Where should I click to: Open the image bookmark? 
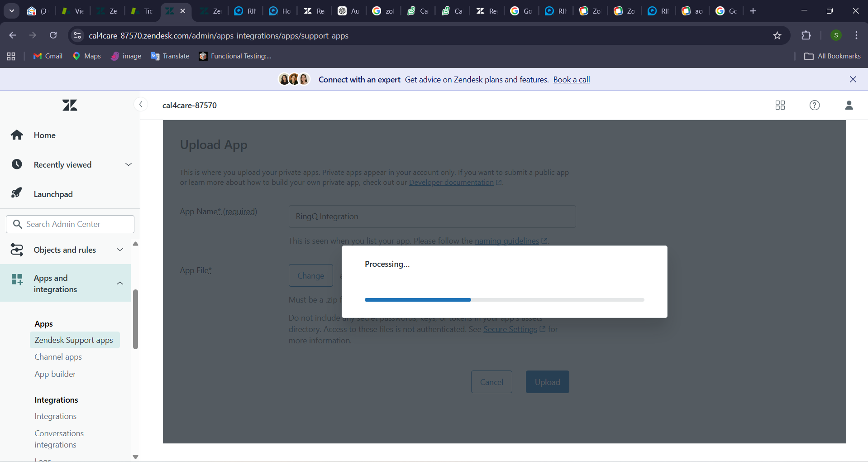[126, 56]
